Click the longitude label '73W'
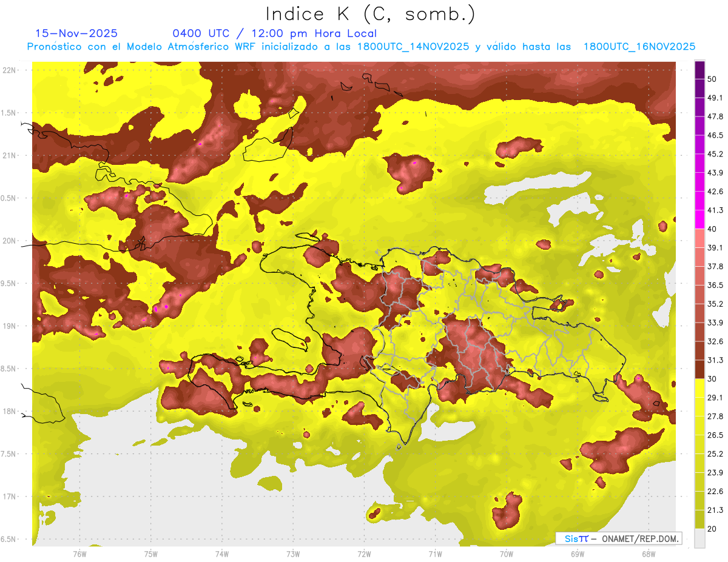This screenshot has height=562, width=728. (293, 554)
